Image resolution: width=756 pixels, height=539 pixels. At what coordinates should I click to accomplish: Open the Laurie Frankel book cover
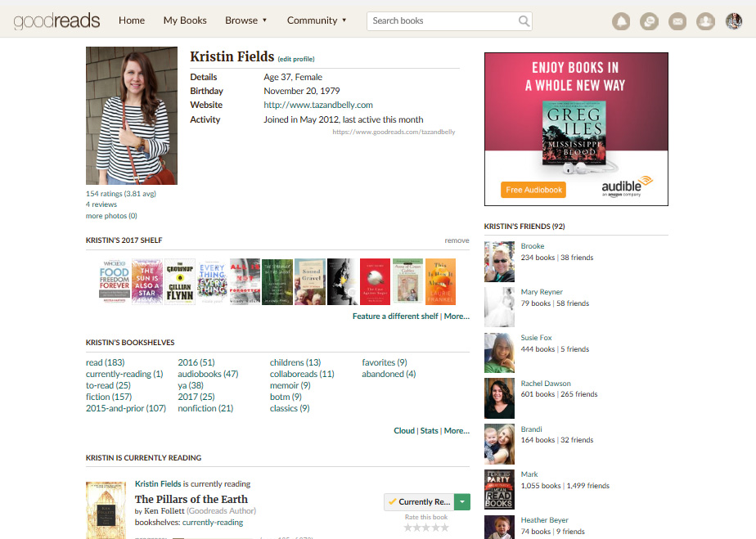point(440,281)
